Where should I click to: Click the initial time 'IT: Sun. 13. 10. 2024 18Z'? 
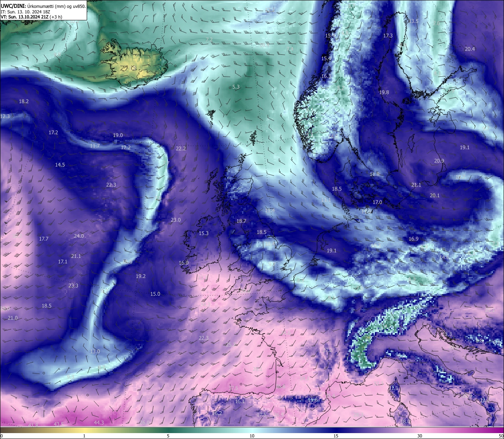pos(25,12)
